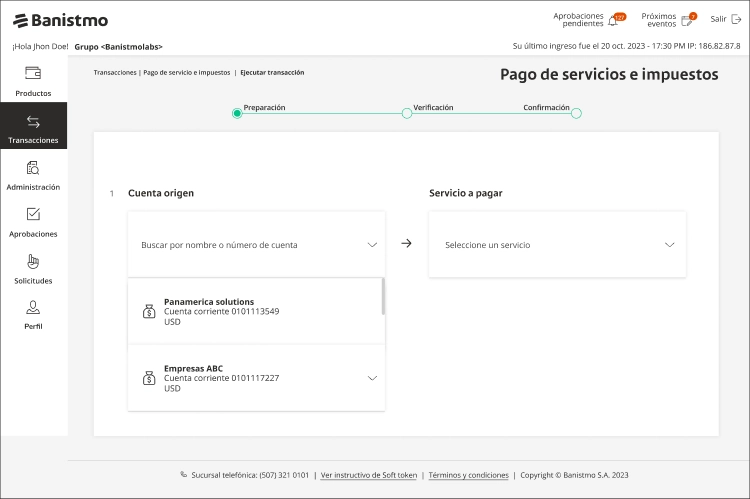The width and height of the screenshot is (750, 499).
Task: Open Ver instructivo de Soft token link
Action: coord(369,475)
